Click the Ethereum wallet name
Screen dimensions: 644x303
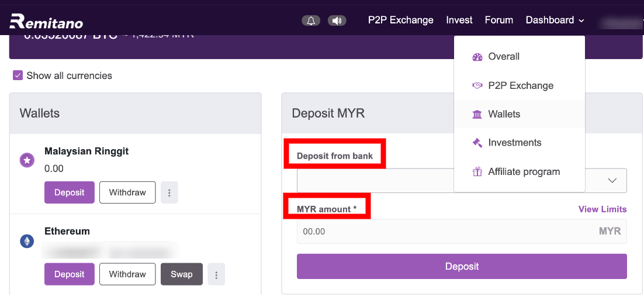[x=67, y=231]
